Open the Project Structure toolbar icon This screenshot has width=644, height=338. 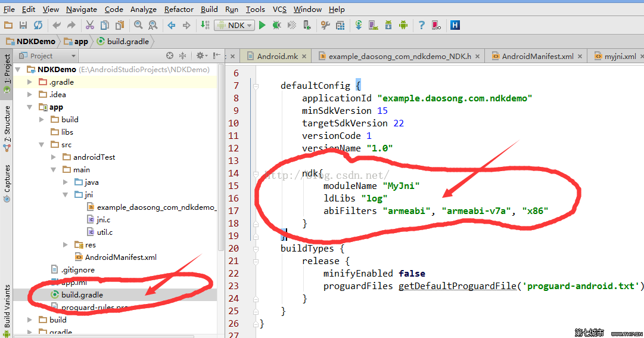coord(340,26)
